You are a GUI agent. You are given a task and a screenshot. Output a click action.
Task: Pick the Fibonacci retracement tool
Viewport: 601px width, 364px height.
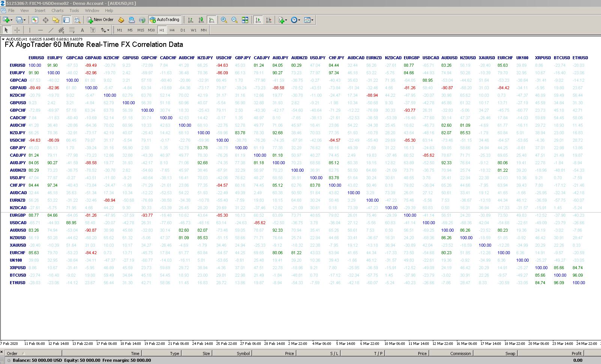pyautogui.click(x=72, y=30)
